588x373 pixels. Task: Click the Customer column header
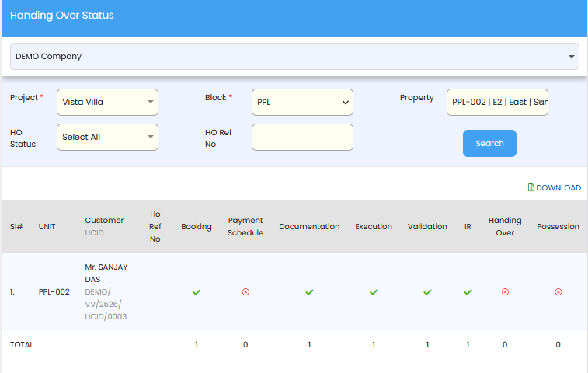[x=104, y=220]
